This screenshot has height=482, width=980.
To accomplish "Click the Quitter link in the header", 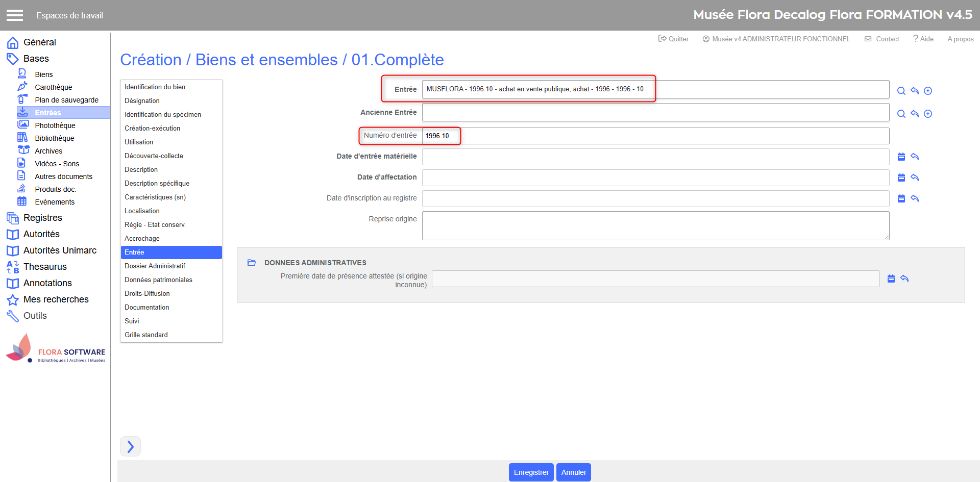I will click(674, 39).
